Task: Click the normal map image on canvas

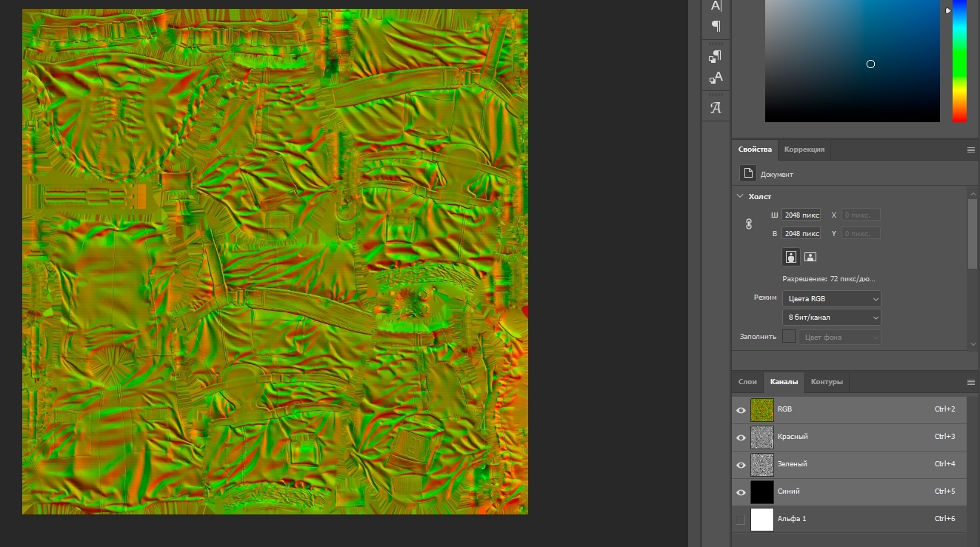Action: [275, 261]
